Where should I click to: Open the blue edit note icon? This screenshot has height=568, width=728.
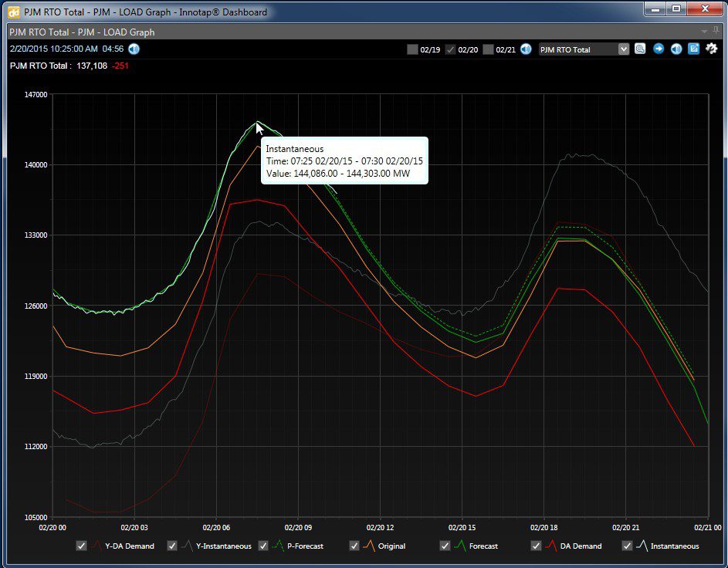click(x=693, y=49)
